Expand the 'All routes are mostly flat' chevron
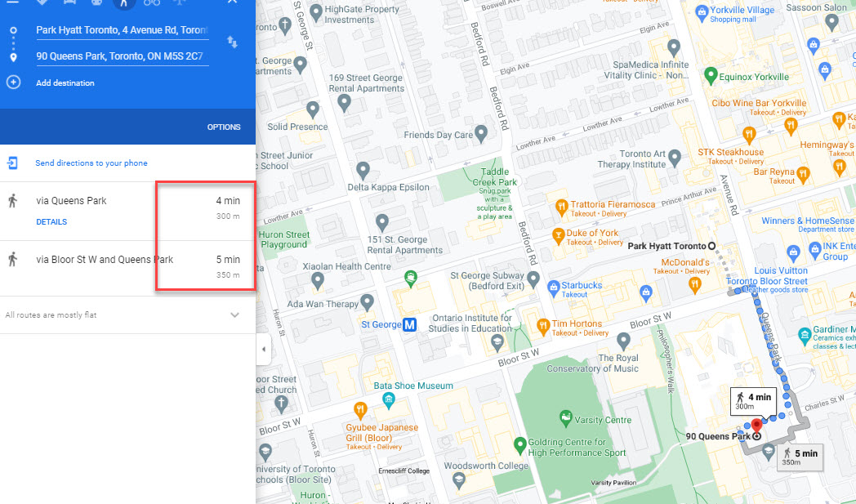This screenshot has height=504, width=856. [234, 315]
